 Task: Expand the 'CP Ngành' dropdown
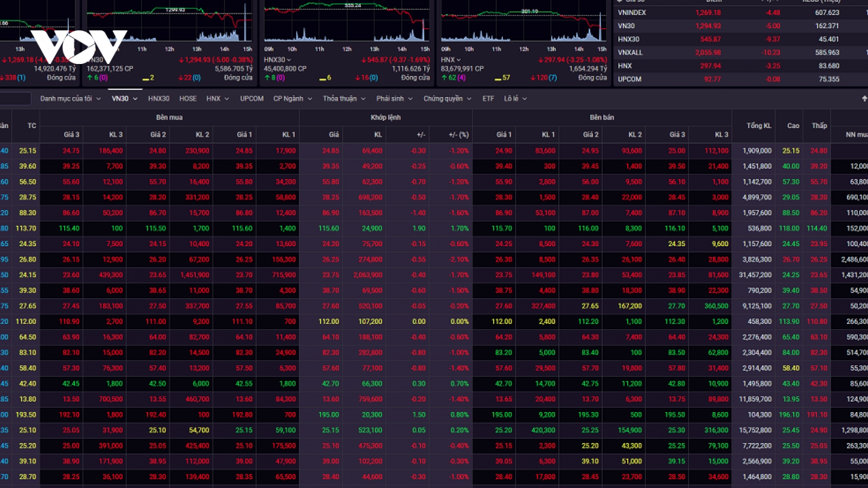coord(292,99)
